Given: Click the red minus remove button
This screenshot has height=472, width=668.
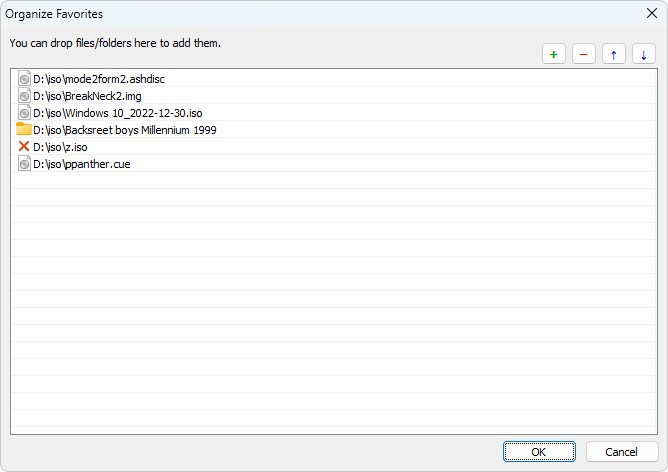Looking at the screenshot, I should point(584,54).
